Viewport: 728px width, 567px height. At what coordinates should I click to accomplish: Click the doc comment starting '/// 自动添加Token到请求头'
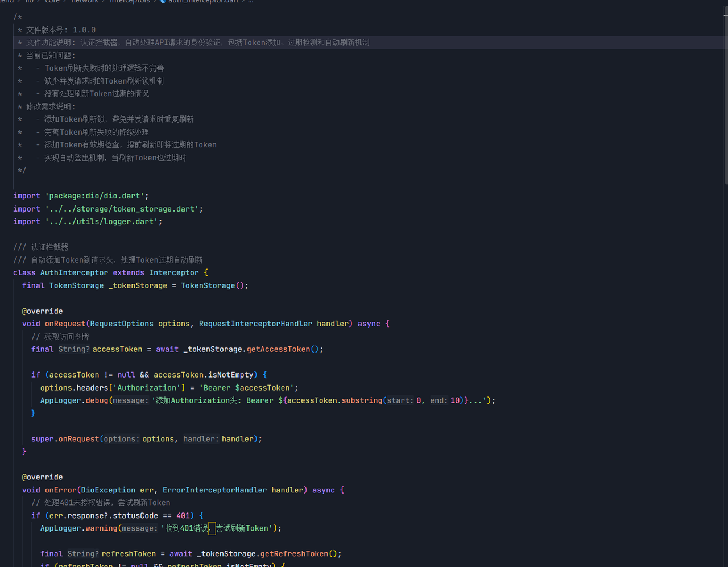click(108, 260)
